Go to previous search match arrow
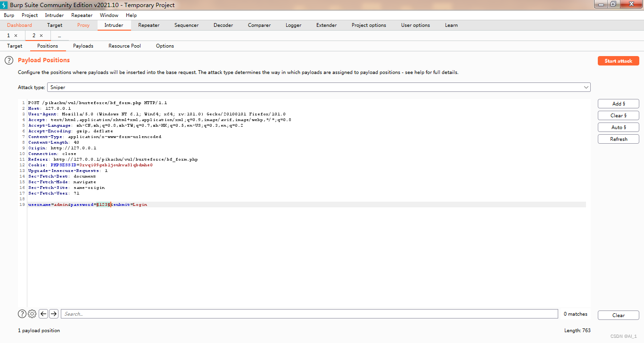 point(43,314)
